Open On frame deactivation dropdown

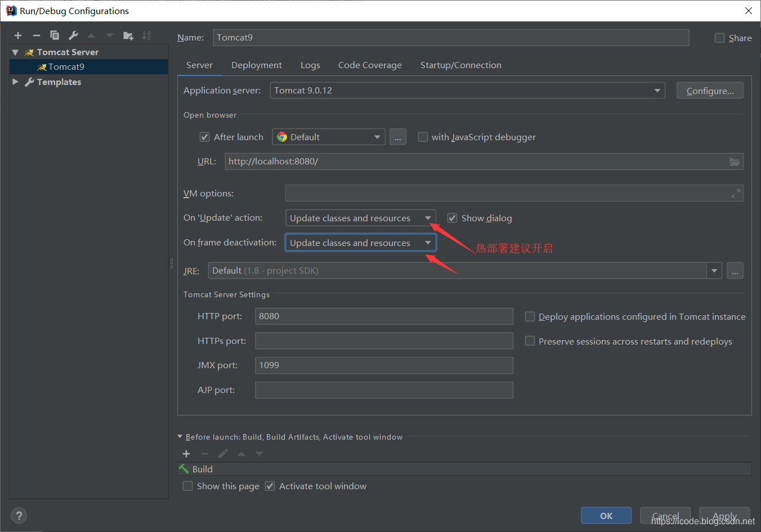(361, 243)
